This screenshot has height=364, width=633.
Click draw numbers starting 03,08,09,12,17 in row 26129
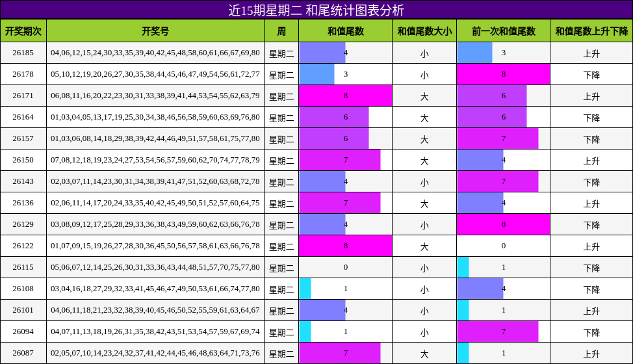pyautogui.click(x=155, y=224)
